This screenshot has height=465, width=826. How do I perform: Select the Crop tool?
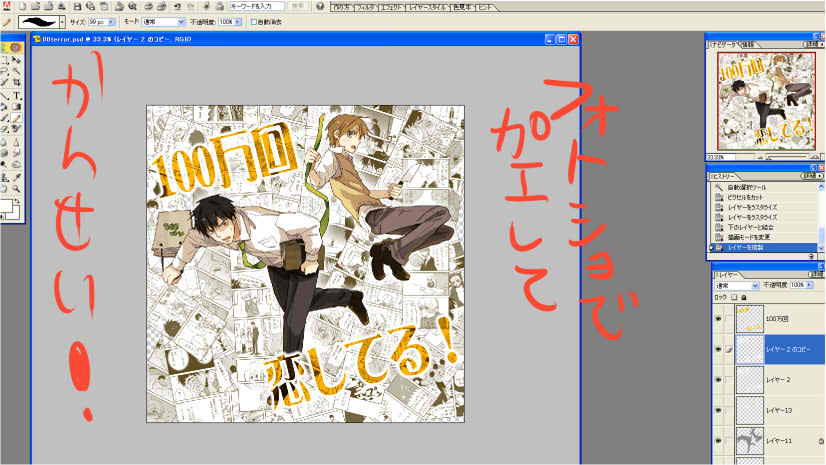pos(16,82)
